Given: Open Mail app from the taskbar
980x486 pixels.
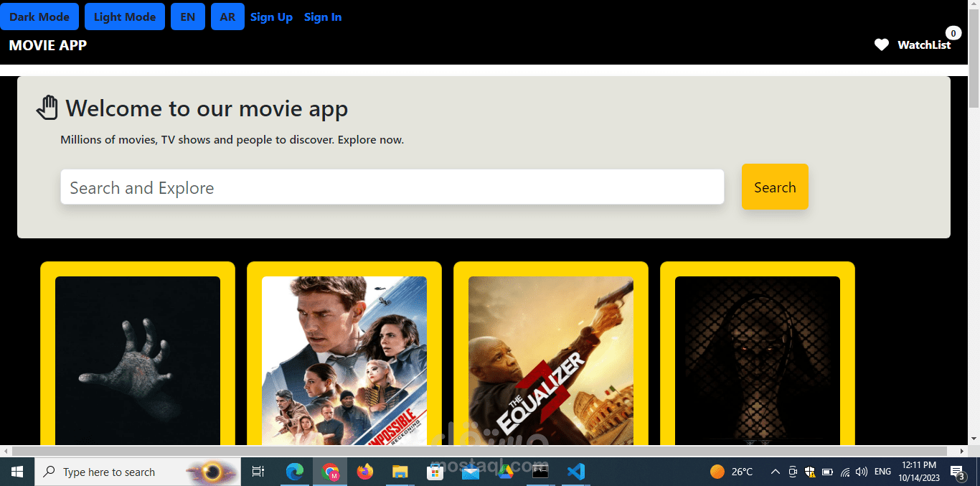Looking at the screenshot, I should pyautogui.click(x=470, y=472).
